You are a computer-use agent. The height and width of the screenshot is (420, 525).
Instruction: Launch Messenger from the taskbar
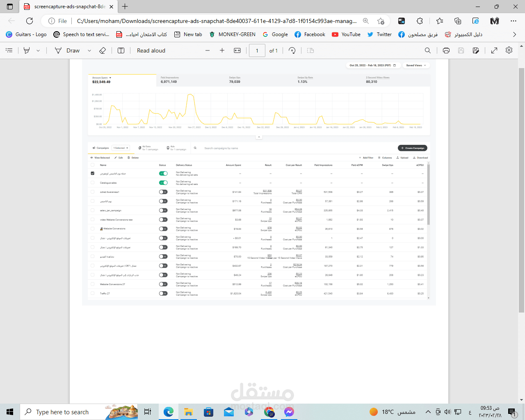tap(289, 412)
